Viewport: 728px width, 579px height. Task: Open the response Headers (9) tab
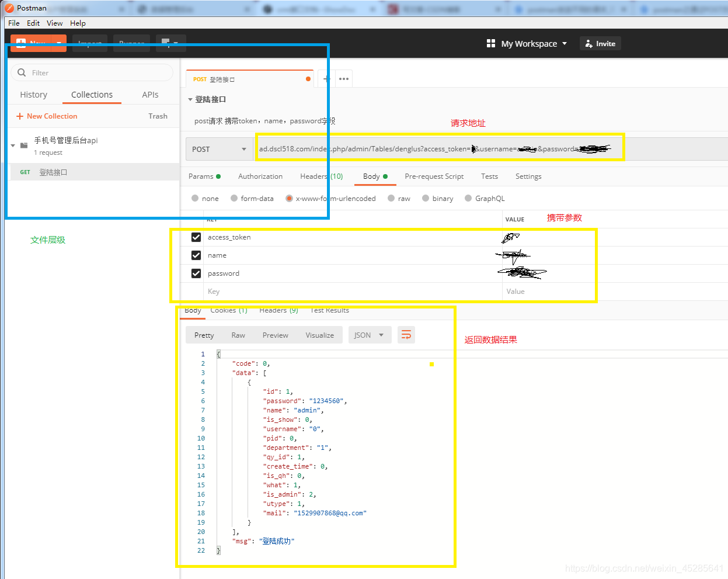coord(278,310)
